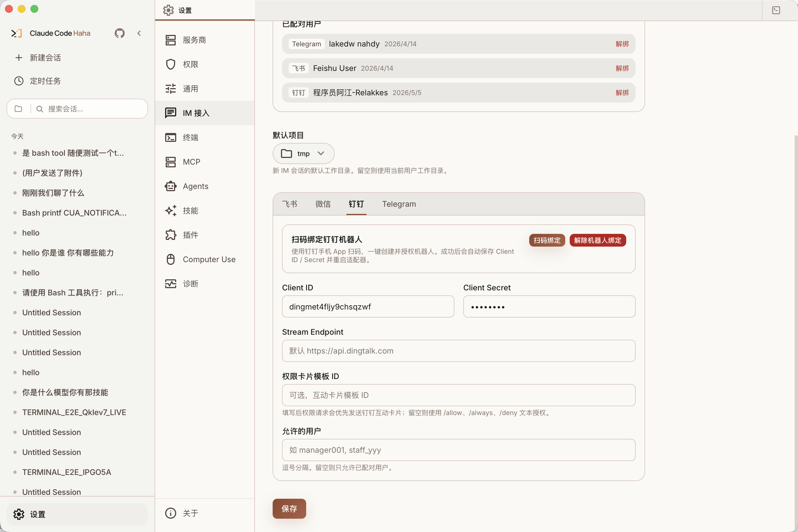
Task: Save settings with the 保存 button
Action: click(x=289, y=509)
